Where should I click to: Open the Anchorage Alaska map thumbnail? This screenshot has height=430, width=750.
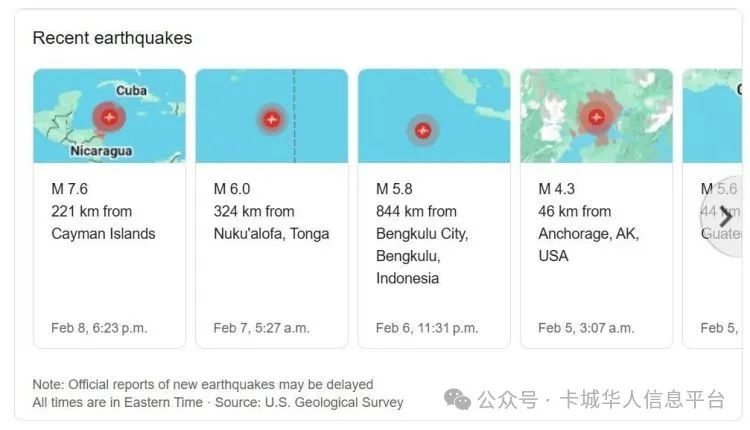coord(596,116)
